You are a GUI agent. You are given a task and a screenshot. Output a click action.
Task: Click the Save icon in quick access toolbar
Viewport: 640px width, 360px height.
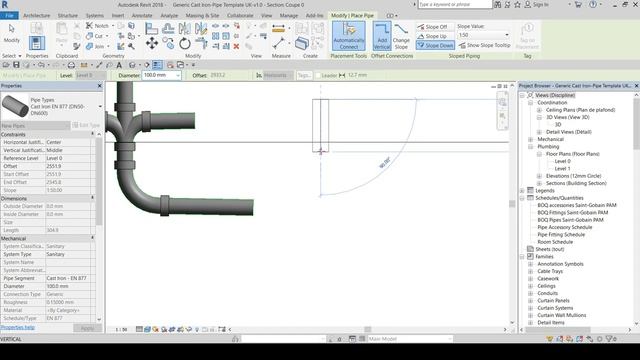point(16,65)
